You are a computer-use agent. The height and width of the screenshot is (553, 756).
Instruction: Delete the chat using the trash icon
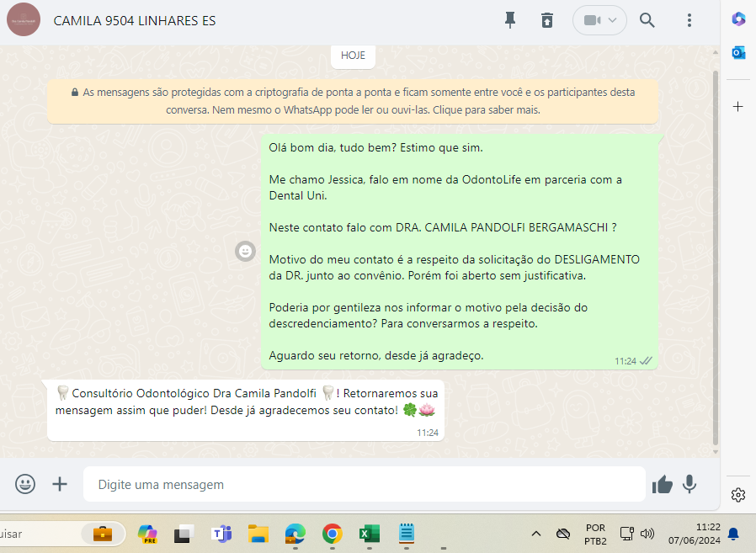(x=547, y=20)
